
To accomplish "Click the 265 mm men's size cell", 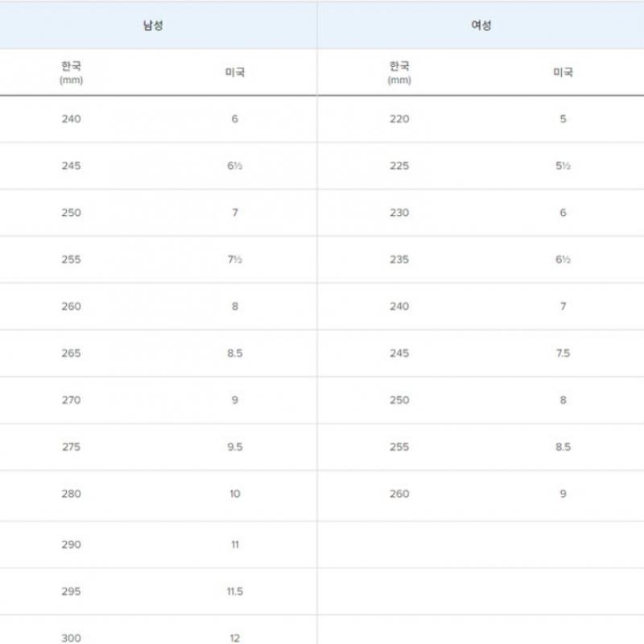I will (72, 353).
